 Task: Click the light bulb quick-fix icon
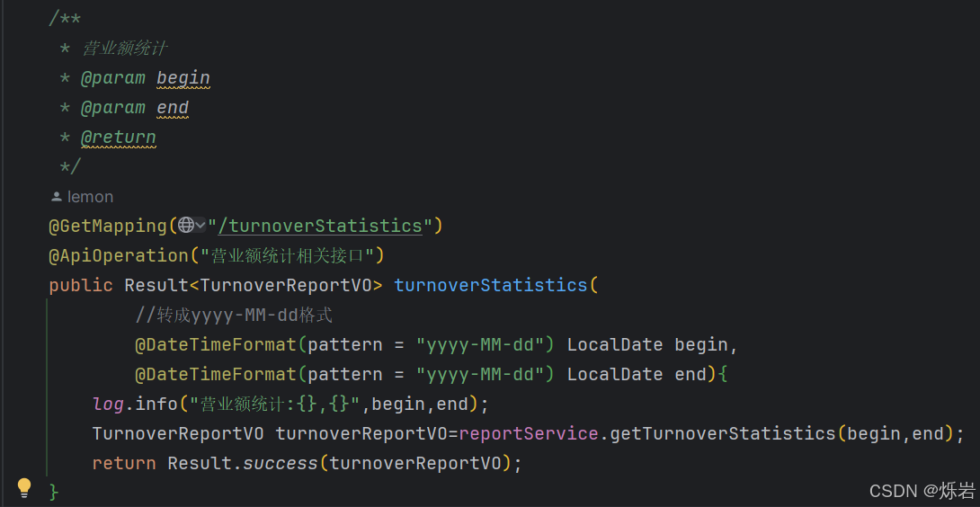(23, 486)
